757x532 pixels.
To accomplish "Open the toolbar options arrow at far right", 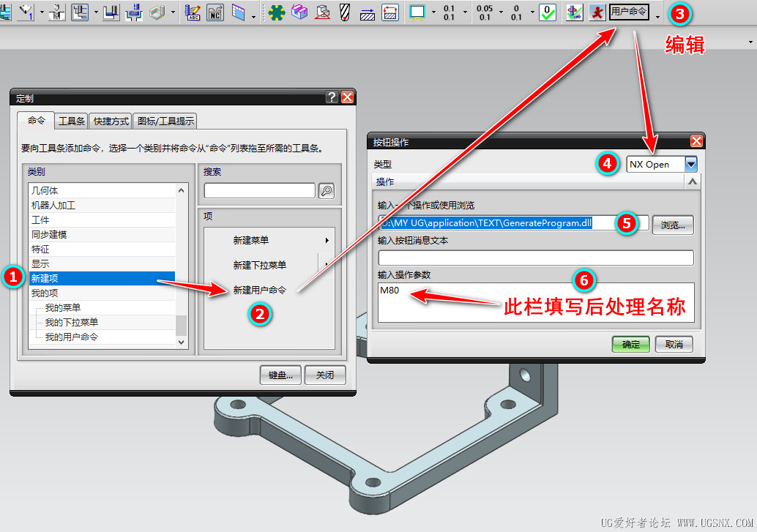I will point(750,42).
